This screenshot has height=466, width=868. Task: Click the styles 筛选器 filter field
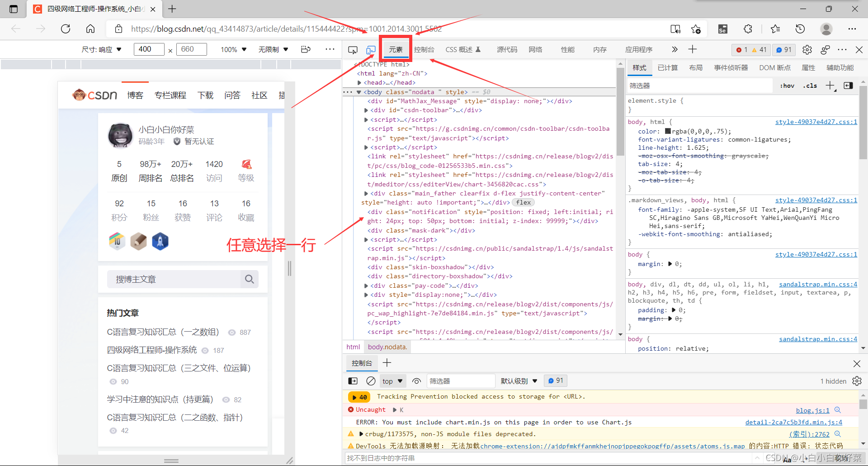[700, 86]
